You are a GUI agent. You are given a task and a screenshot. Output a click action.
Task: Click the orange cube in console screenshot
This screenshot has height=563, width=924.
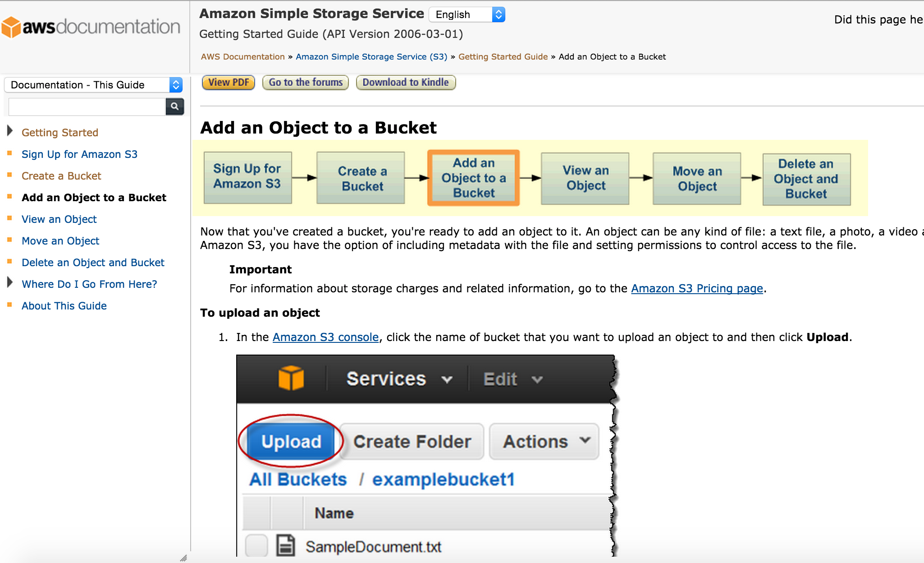[291, 378]
